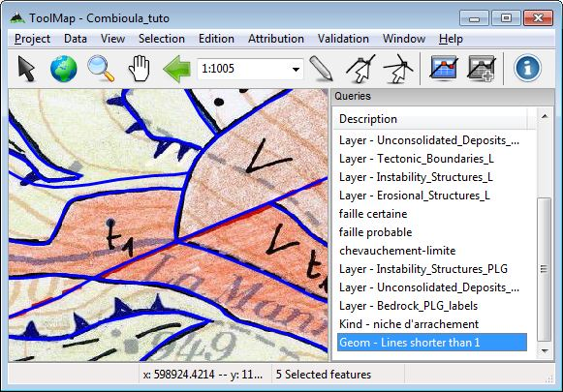Select query Layer - Instability_Structures_L
The height and width of the screenshot is (392, 563).
tap(432, 177)
